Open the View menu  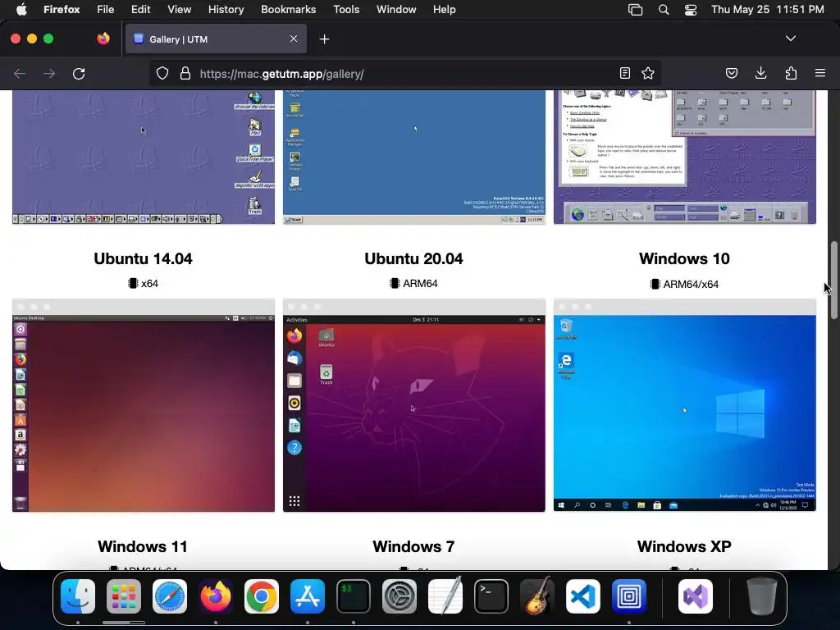(x=180, y=10)
